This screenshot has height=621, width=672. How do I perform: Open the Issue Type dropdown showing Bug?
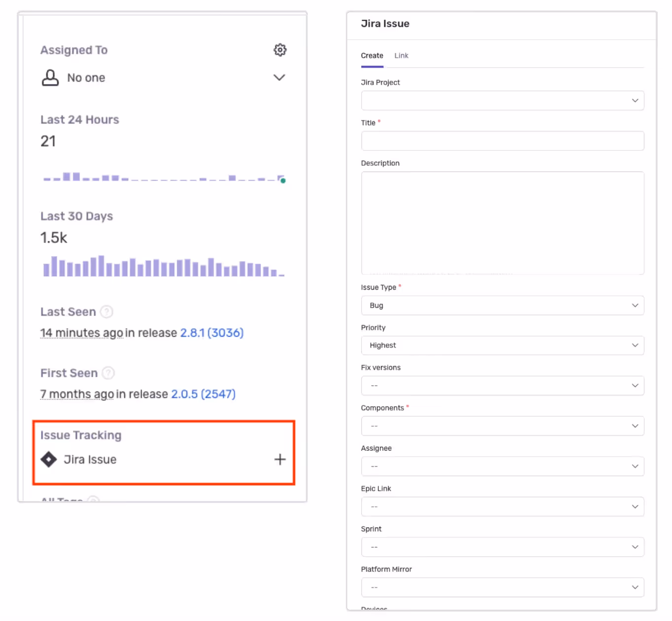(x=502, y=306)
